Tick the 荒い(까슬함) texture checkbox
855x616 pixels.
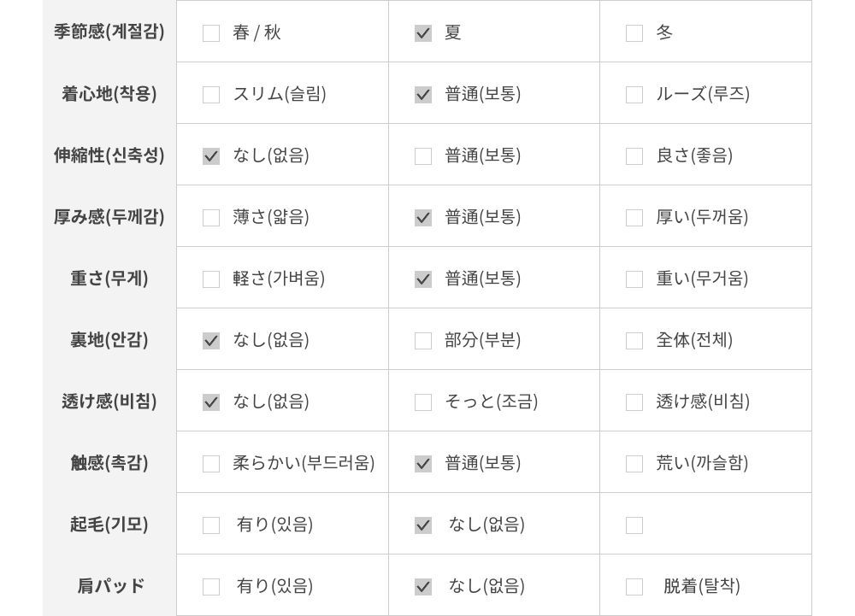[634, 464]
